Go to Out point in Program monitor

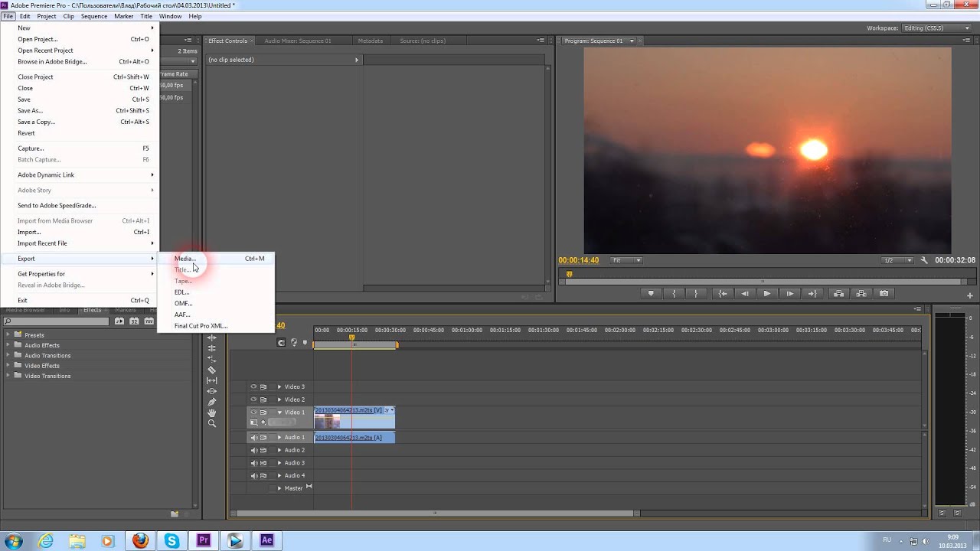812,293
